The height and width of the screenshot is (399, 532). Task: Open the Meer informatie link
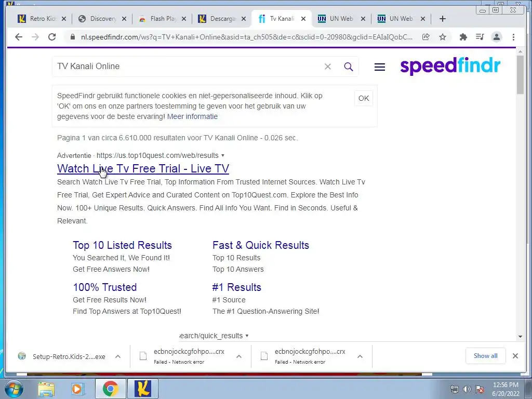[192, 117]
